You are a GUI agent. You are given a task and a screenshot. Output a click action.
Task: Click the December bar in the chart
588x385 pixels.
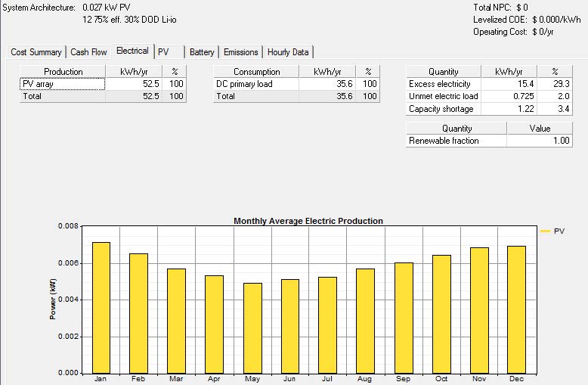click(x=517, y=309)
